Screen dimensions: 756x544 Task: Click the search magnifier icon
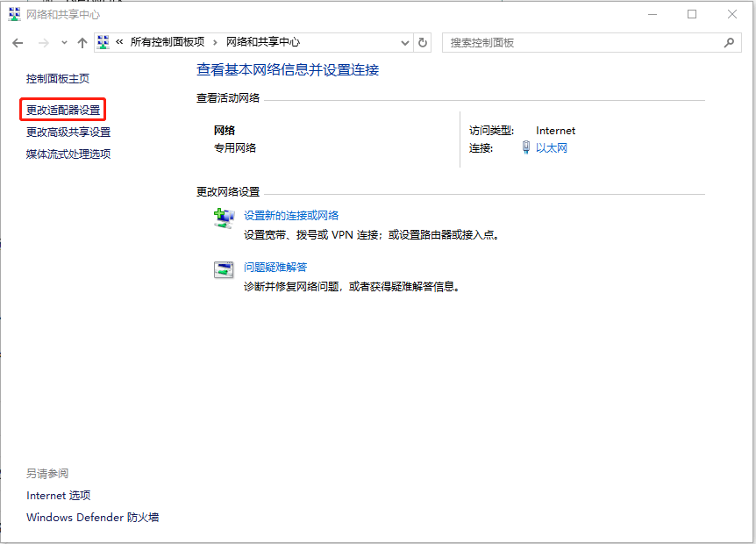[x=729, y=42]
